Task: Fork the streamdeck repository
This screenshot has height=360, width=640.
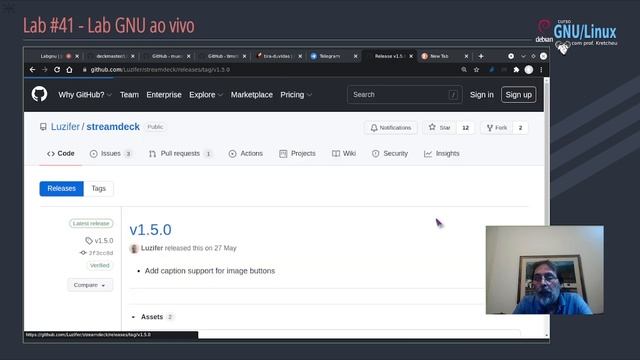Action: coord(497,128)
